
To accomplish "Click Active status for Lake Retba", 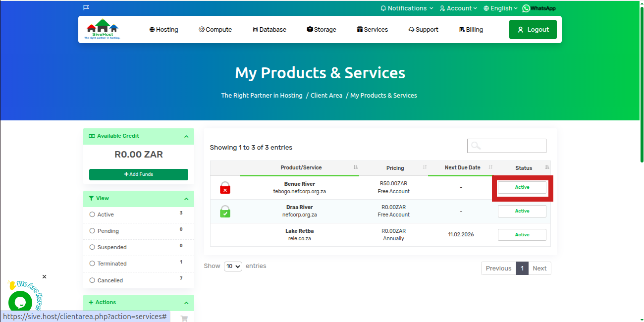I will coord(522,235).
